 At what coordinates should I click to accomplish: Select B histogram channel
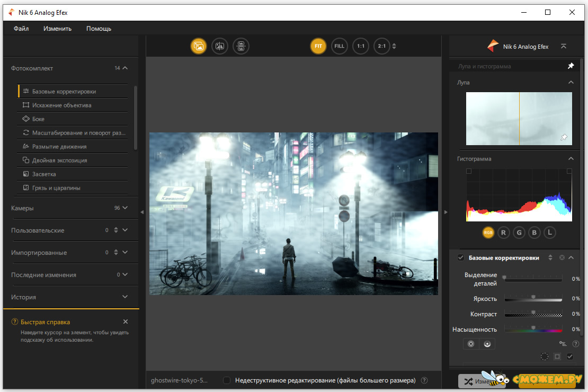(x=534, y=233)
